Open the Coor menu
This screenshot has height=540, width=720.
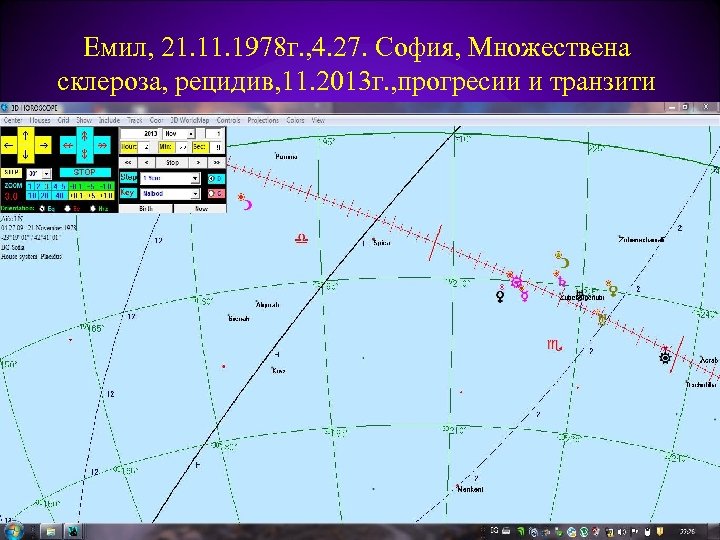click(x=156, y=120)
